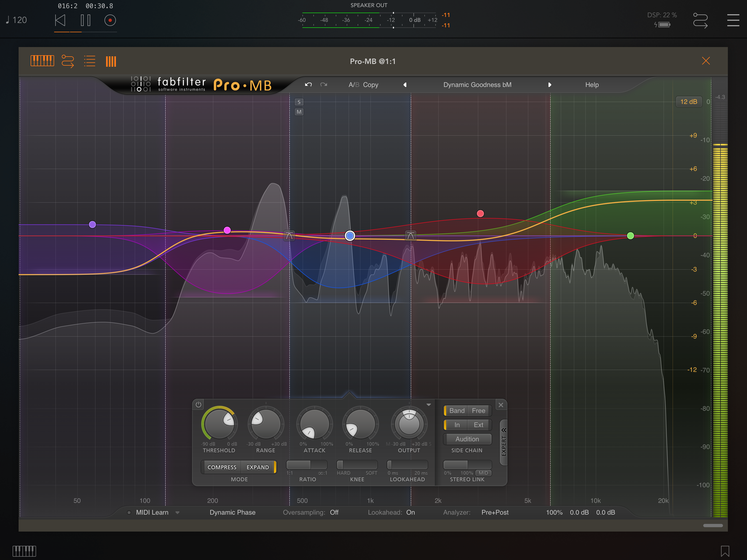
Task: Click the Knee slider
Action: (x=357, y=465)
